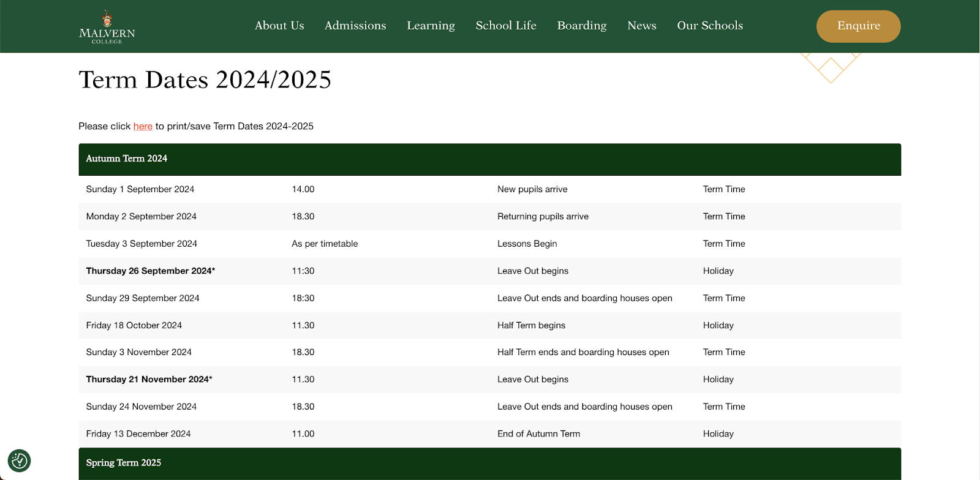This screenshot has height=480, width=980.
Task: Click the Enquire button
Action: tap(858, 26)
